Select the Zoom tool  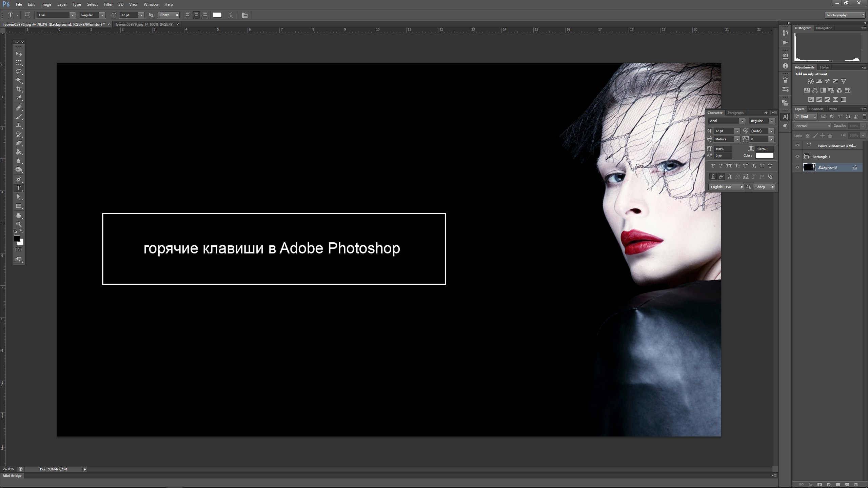coord(19,224)
